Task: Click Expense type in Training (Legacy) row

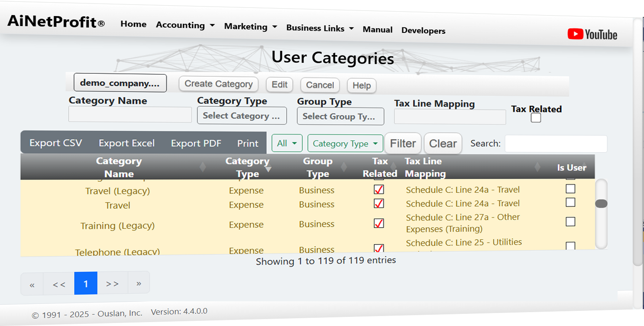Action: pyautogui.click(x=246, y=225)
